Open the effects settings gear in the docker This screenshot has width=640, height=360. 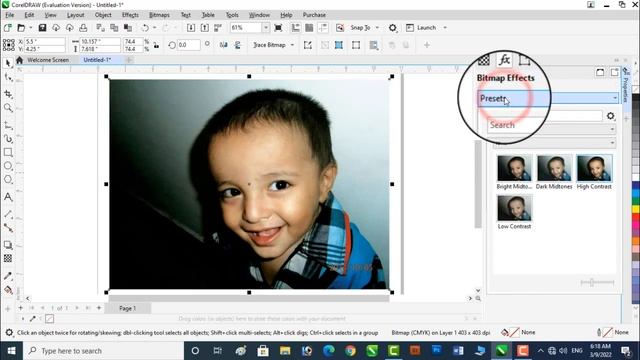610,116
